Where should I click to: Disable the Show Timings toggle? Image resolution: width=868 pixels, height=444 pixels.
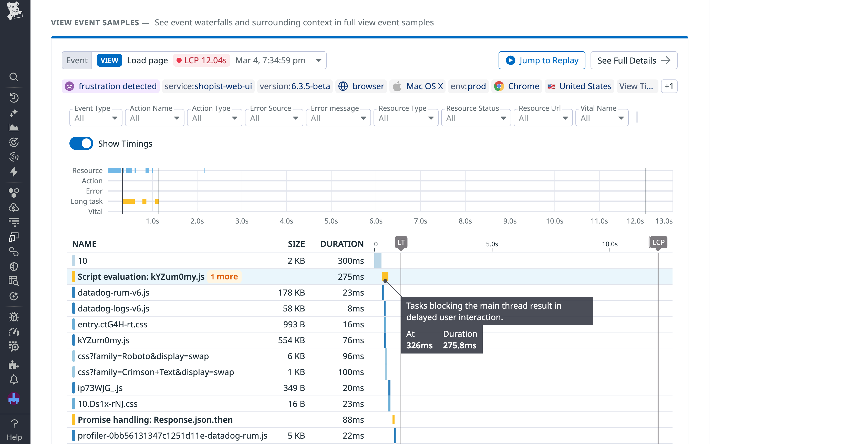(x=81, y=143)
